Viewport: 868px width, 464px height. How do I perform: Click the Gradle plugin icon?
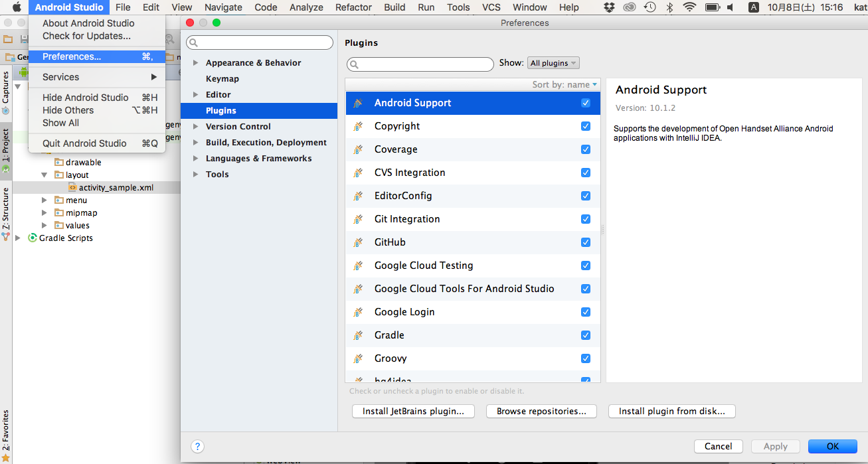pyautogui.click(x=358, y=335)
